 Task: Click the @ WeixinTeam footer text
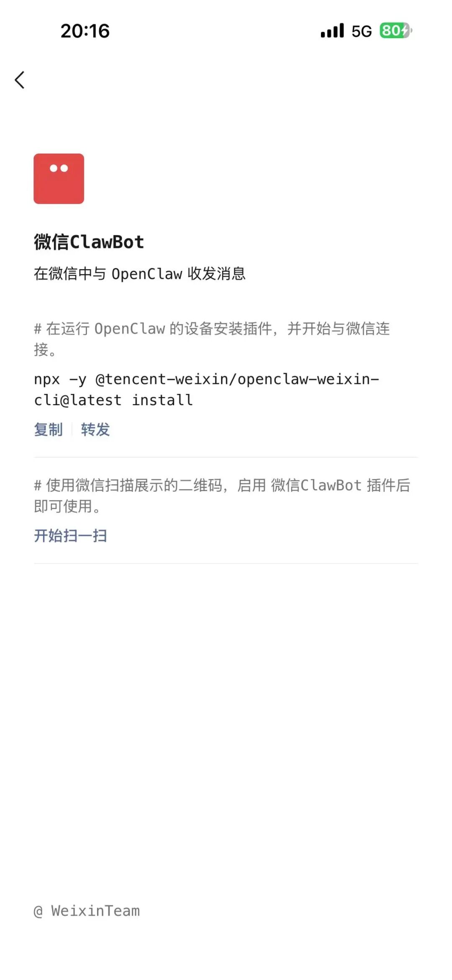pyautogui.click(x=87, y=911)
